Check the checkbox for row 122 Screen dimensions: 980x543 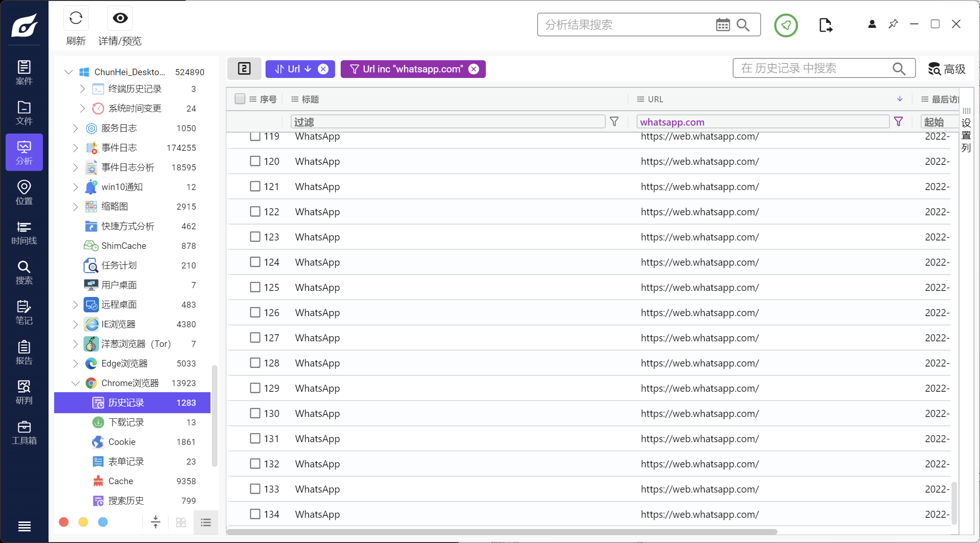coord(255,212)
